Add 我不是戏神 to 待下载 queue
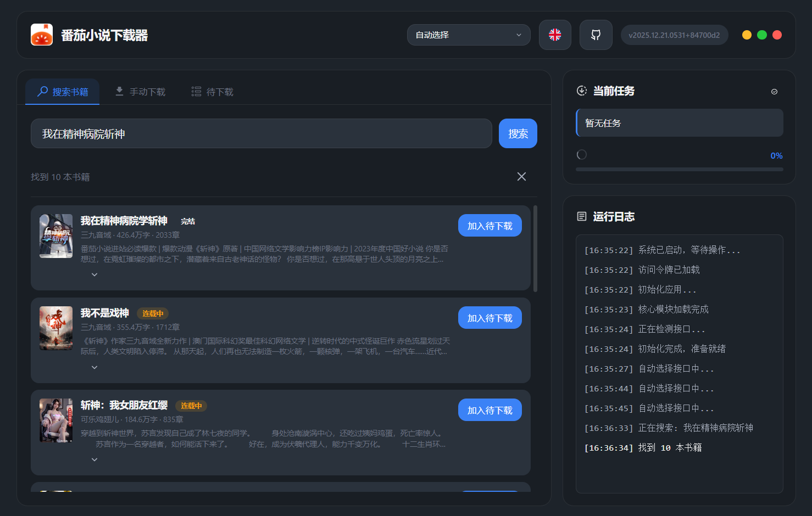The width and height of the screenshot is (812, 516). point(490,318)
